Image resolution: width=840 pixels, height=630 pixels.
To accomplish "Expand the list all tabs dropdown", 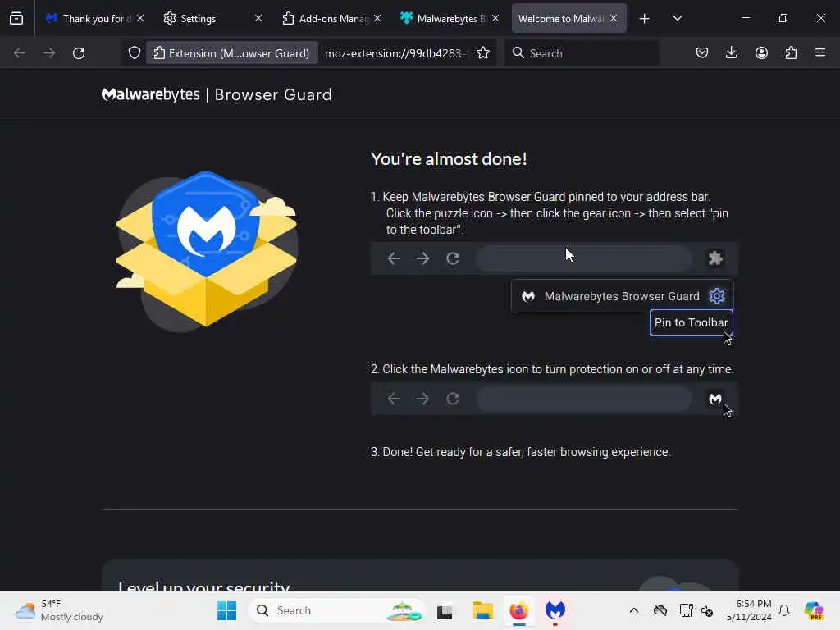I will pos(677,18).
